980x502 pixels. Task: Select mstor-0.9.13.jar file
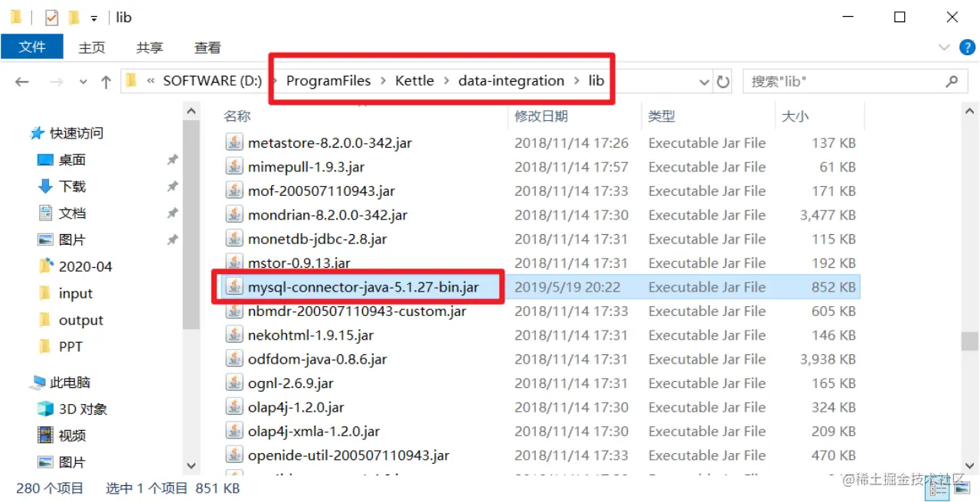[299, 263]
